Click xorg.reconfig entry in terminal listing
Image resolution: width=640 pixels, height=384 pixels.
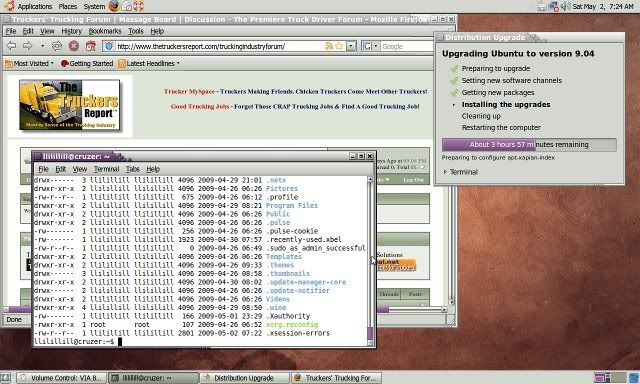tap(292, 324)
